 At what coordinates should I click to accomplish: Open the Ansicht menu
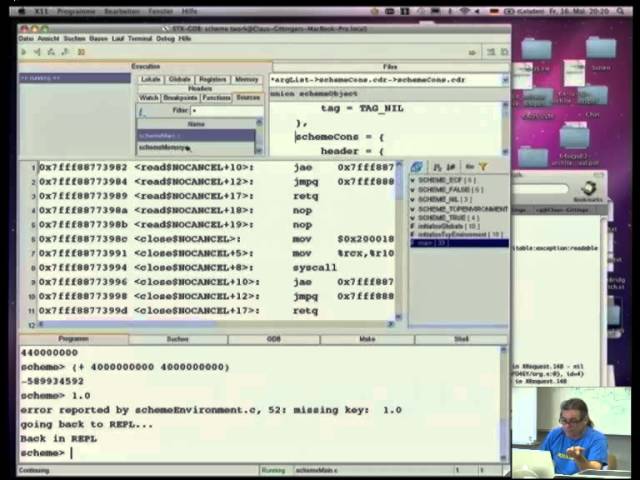point(49,38)
